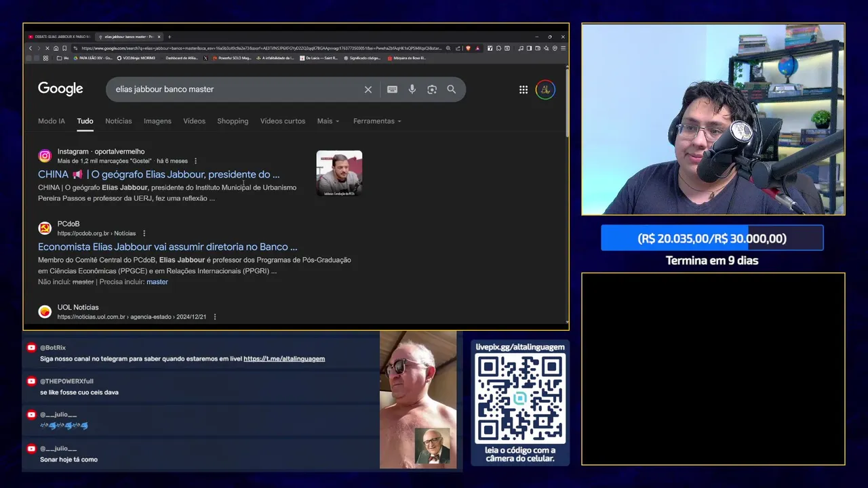Switch to the Shopping tab
The image size is (868, 488).
click(233, 121)
